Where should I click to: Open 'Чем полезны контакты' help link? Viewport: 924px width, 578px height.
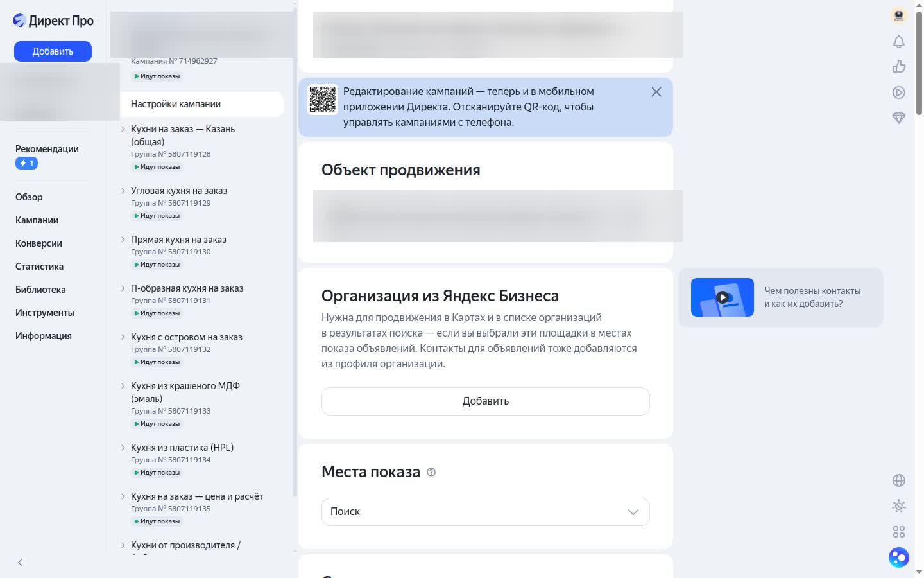point(812,297)
